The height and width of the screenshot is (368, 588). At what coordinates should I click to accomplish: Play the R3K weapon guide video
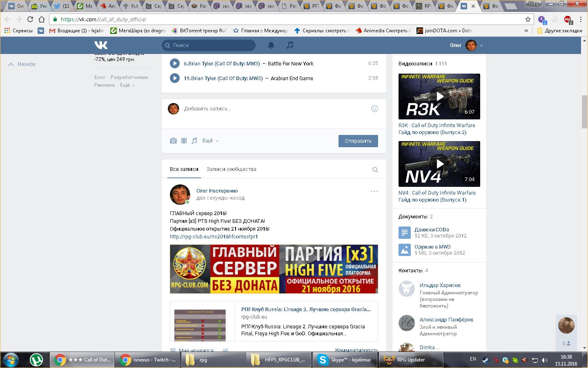point(439,96)
